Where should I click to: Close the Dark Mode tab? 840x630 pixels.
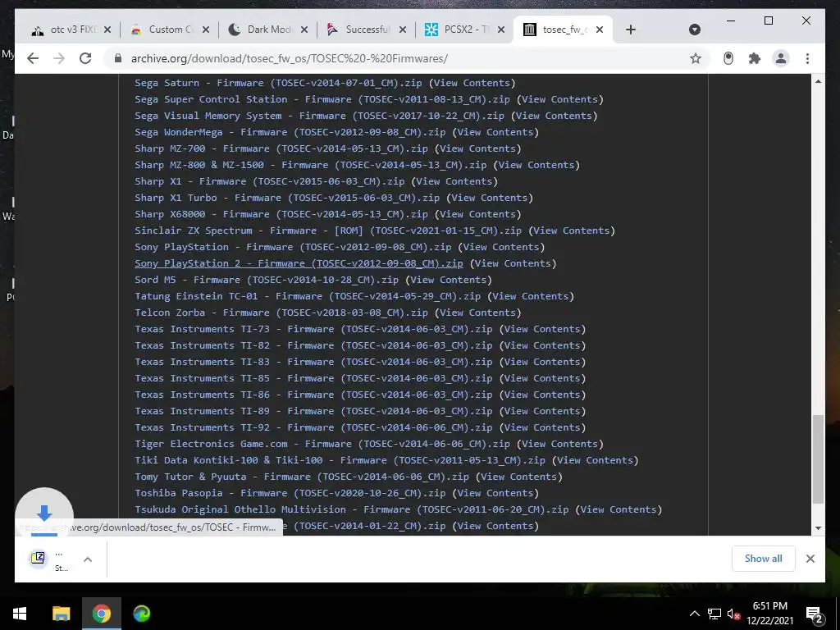click(x=304, y=30)
